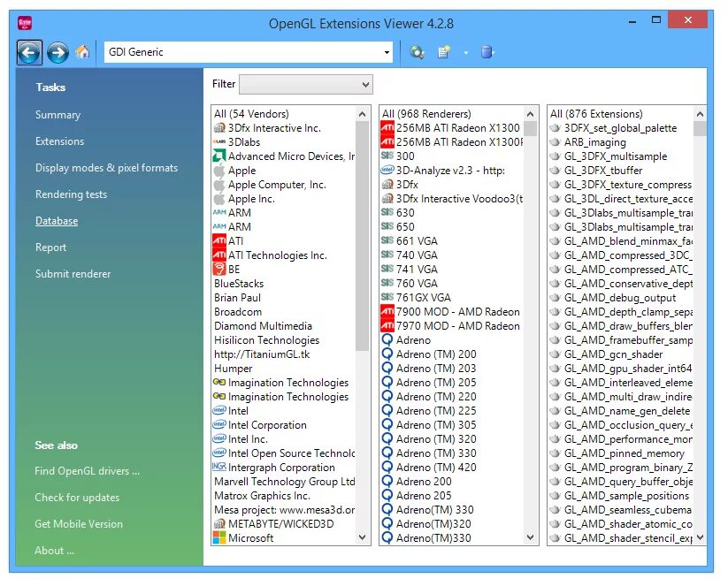Select ARB_imaging extension icon
The image size is (728, 586).
click(556, 142)
